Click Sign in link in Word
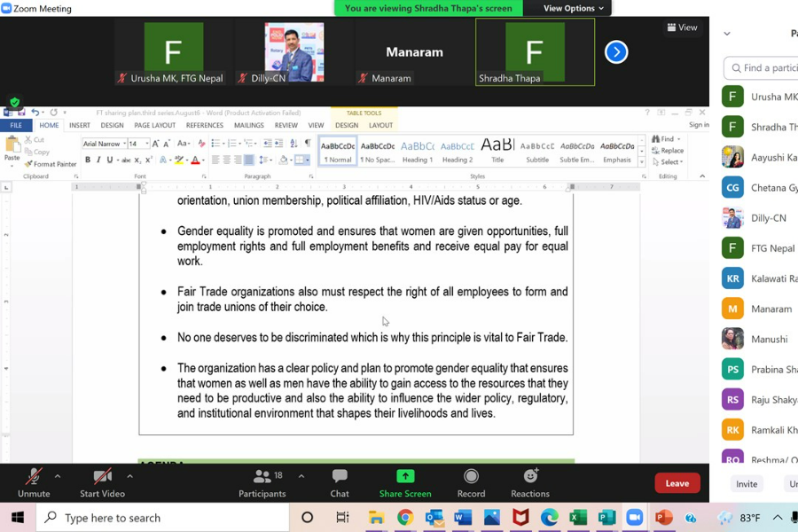Screen dimensions: 798x532 699,125
